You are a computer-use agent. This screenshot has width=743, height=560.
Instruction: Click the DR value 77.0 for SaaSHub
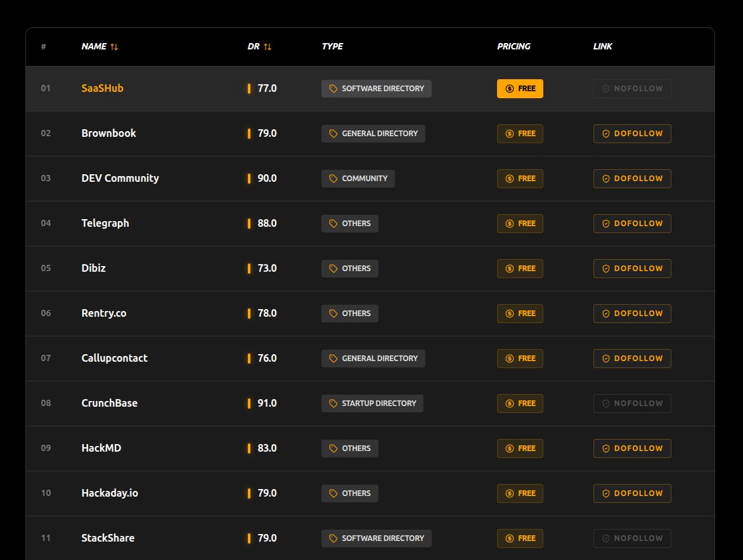[x=267, y=88]
